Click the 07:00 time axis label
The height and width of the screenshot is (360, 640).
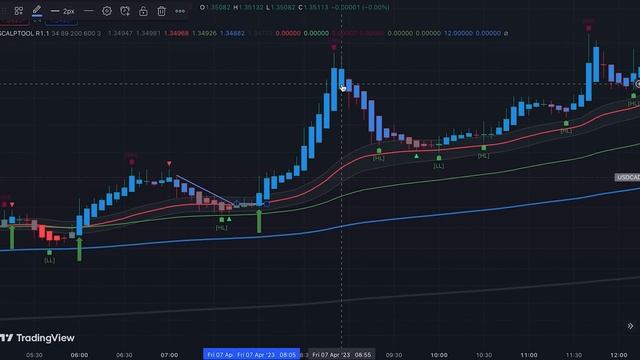(x=169, y=355)
